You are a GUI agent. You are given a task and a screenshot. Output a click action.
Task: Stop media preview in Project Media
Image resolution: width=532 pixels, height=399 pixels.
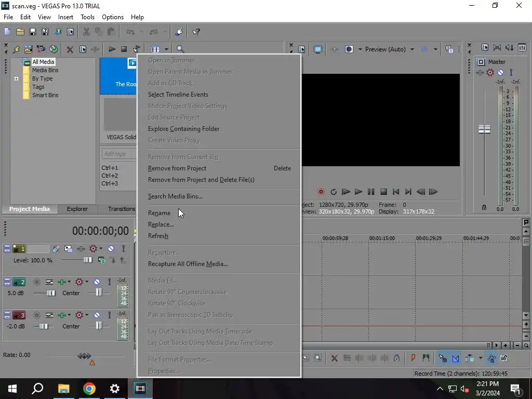(124, 49)
